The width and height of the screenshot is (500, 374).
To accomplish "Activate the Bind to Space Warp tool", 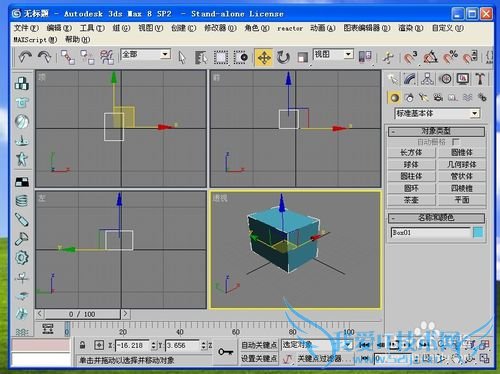I will (107, 57).
